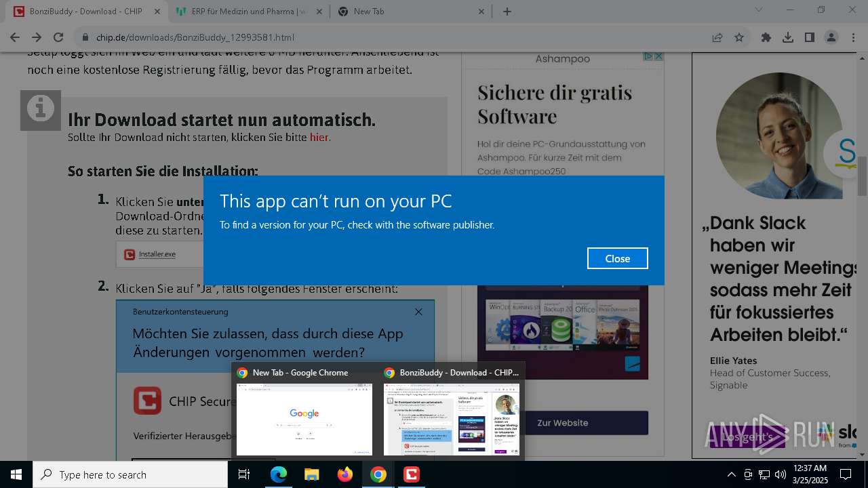Click Chrome icon on taskbar
This screenshot has width=868, height=488.
pos(378,474)
